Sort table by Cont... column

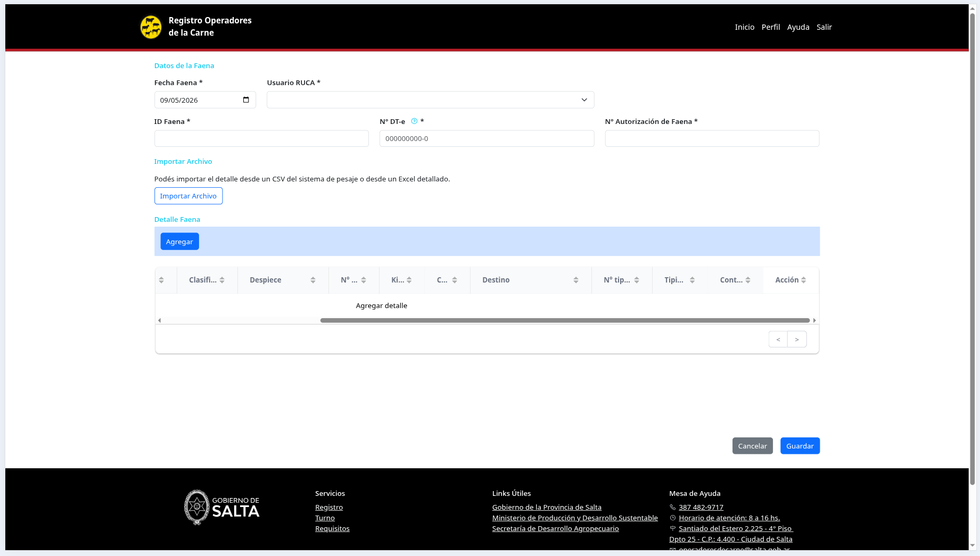pyautogui.click(x=748, y=280)
